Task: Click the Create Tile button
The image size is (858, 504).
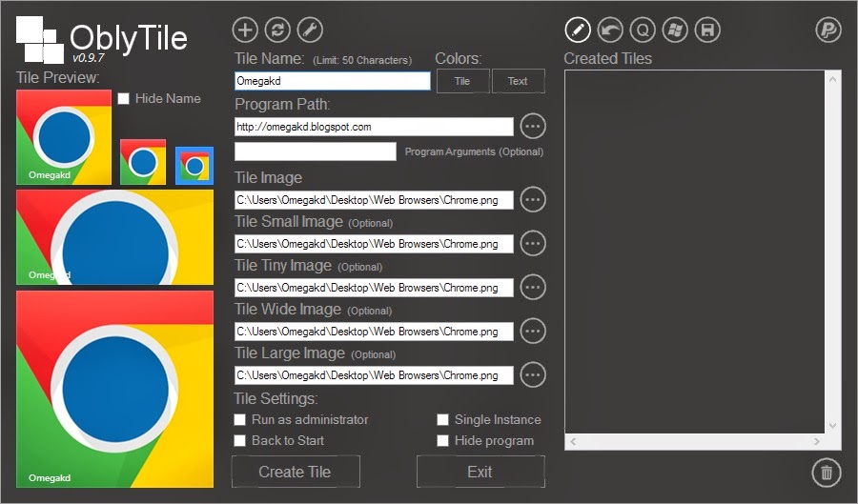Action: coord(296,472)
